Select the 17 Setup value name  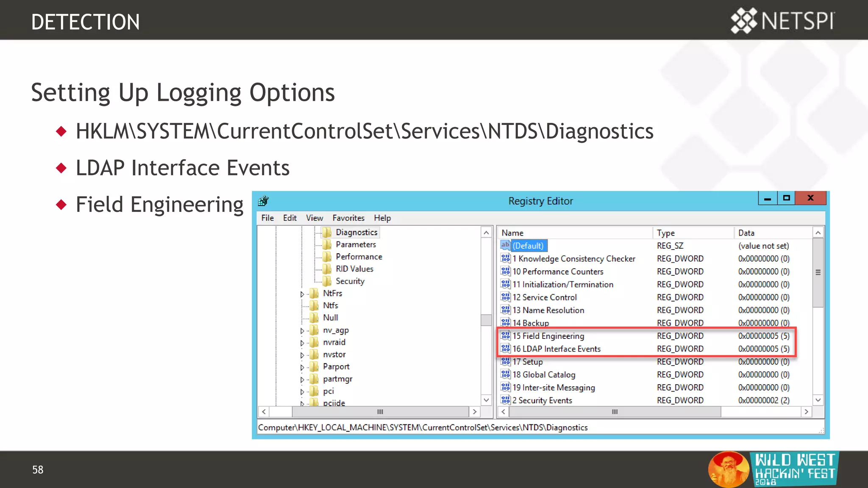528,362
